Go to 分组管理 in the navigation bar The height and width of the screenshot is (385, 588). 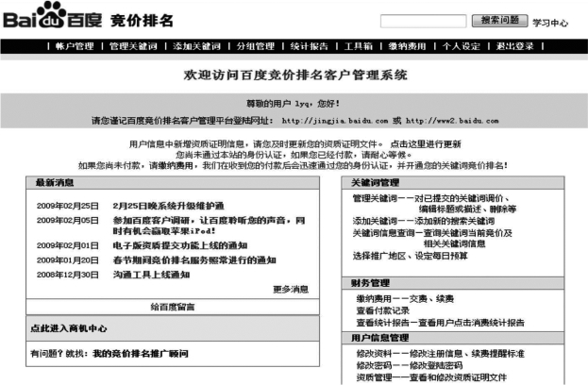click(256, 46)
